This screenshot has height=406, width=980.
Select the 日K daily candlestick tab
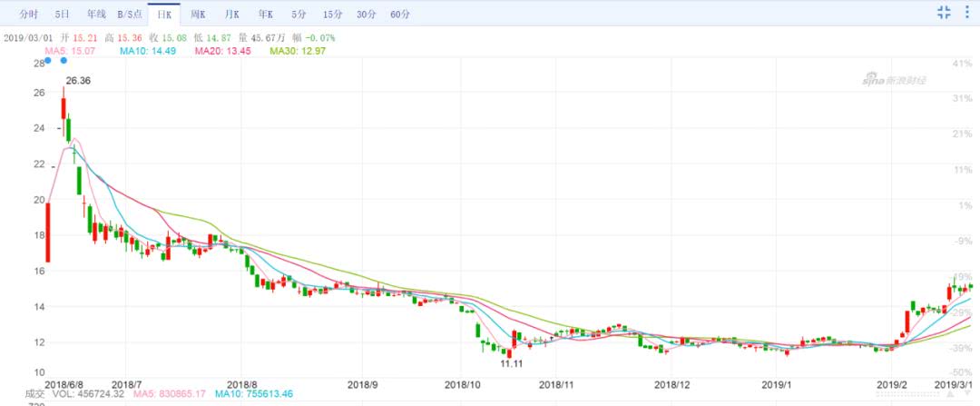click(x=164, y=15)
